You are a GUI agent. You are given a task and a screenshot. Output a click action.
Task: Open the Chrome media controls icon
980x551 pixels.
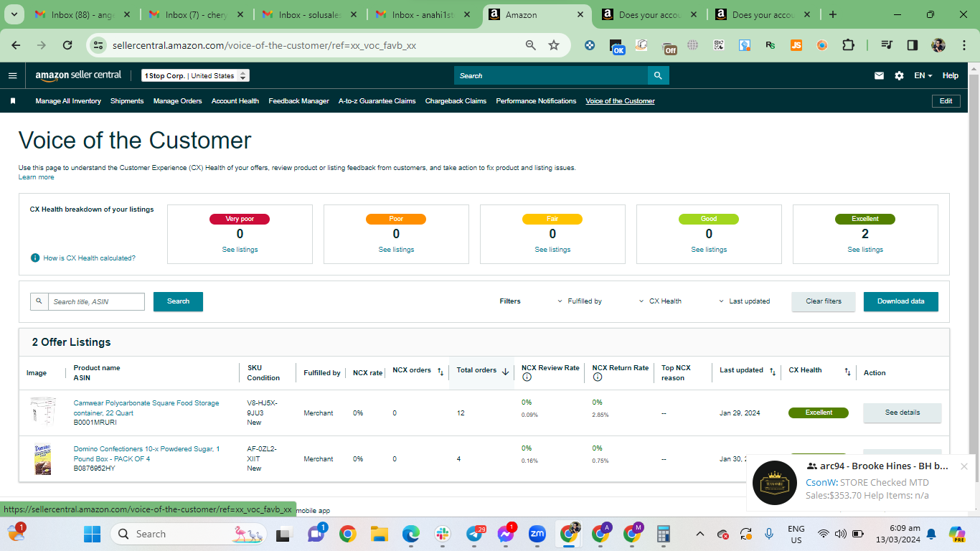click(x=887, y=45)
